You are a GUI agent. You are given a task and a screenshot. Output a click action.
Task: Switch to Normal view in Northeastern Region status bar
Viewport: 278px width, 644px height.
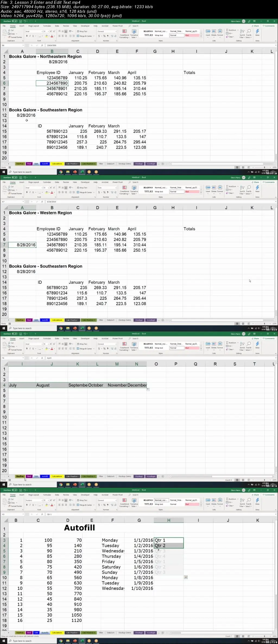[x=237, y=167]
